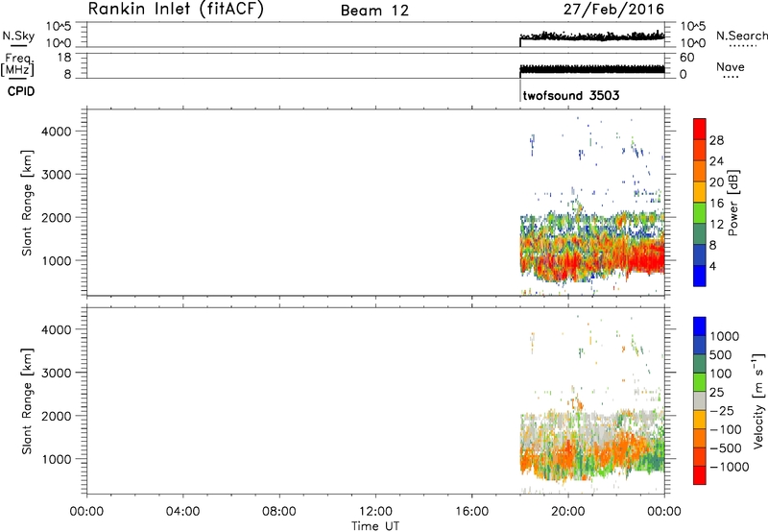Click the red top of the power colorbar
The width and height of the screenshot is (768, 532).
[700, 129]
